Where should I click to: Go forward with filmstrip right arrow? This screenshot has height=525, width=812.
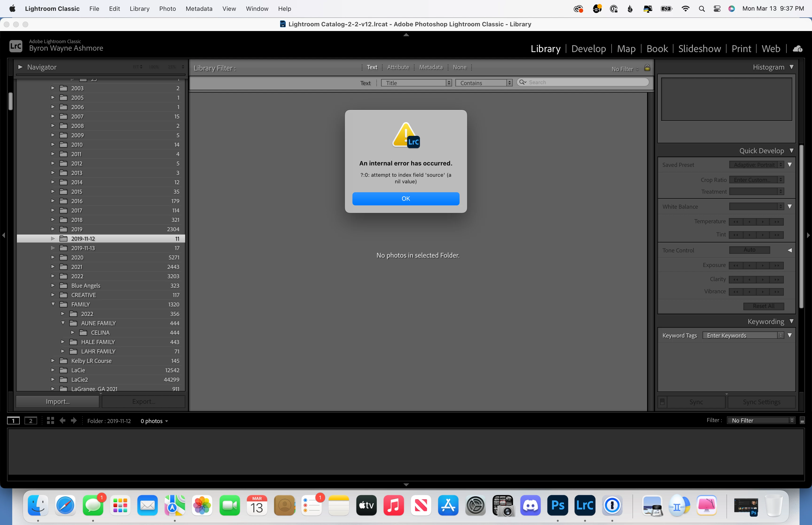point(74,420)
